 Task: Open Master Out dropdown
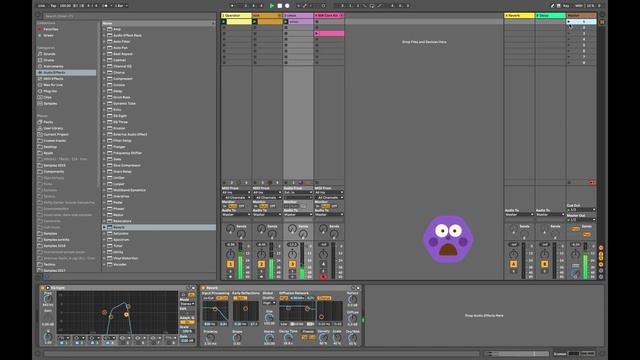point(581,220)
